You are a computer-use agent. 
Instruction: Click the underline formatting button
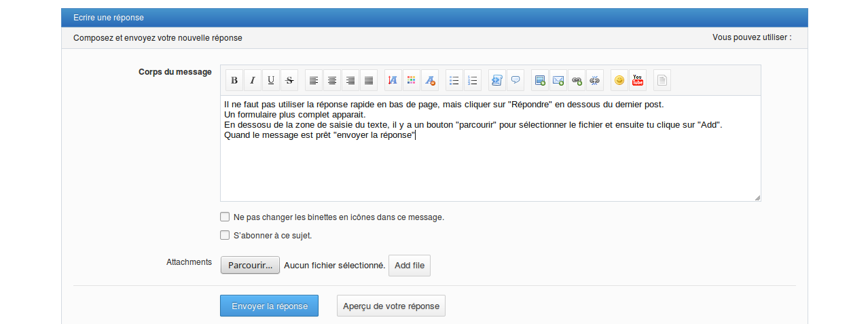coord(271,80)
